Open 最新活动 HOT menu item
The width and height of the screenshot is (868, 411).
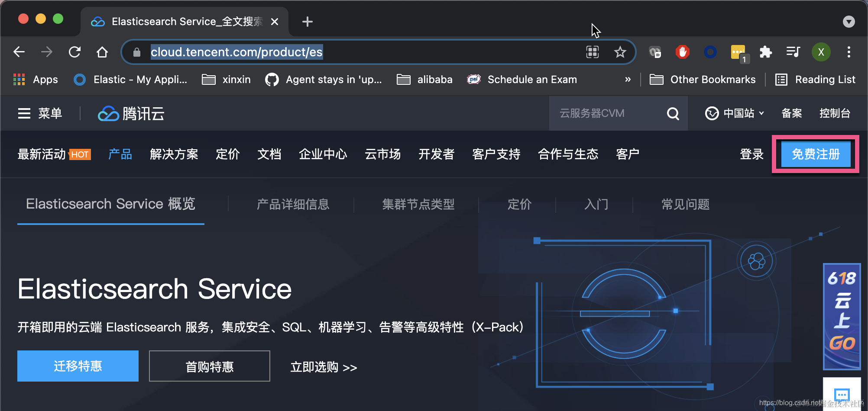(x=54, y=154)
